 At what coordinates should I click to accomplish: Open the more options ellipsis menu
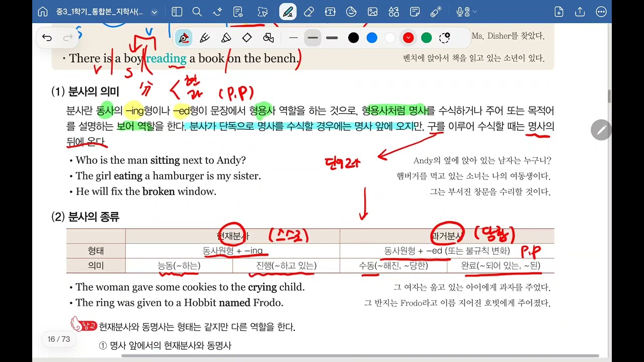[601, 12]
